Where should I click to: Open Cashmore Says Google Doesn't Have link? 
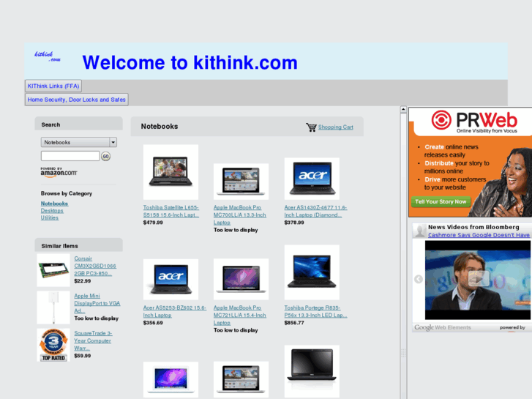479,235
